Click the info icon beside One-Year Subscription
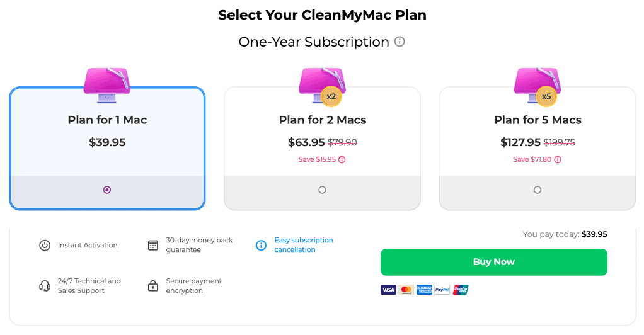This screenshot has height=335, width=644. (x=400, y=42)
